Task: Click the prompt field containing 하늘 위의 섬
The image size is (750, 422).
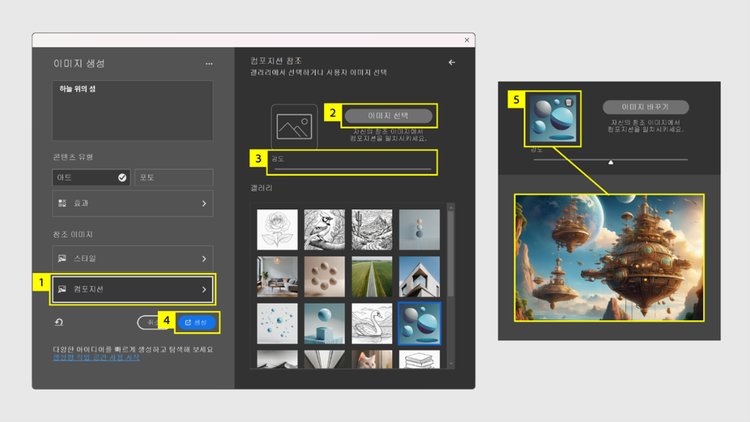Action: coord(132,111)
